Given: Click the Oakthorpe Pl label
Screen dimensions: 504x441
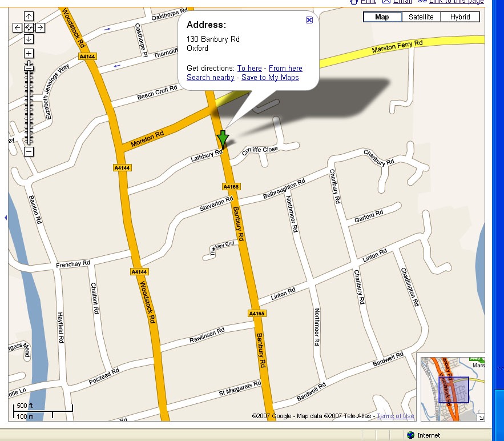Looking at the screenshot, I should click(141, 40).
